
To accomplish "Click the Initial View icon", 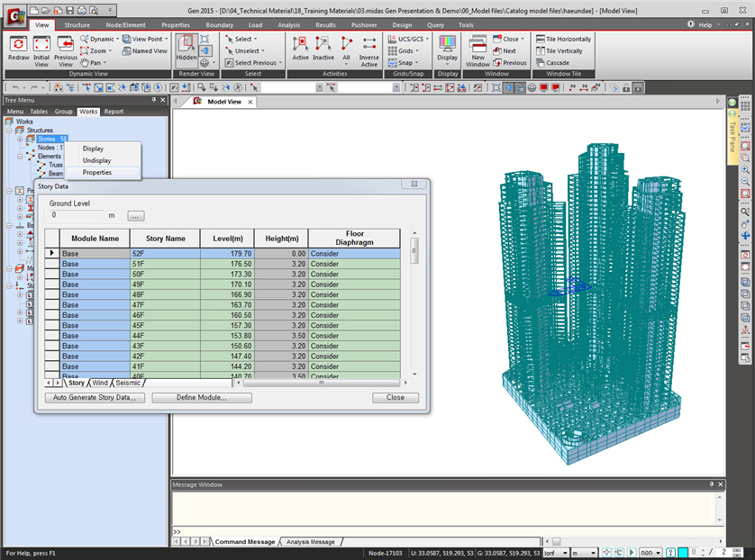I will pyautogui.click(x=41, y=44).
